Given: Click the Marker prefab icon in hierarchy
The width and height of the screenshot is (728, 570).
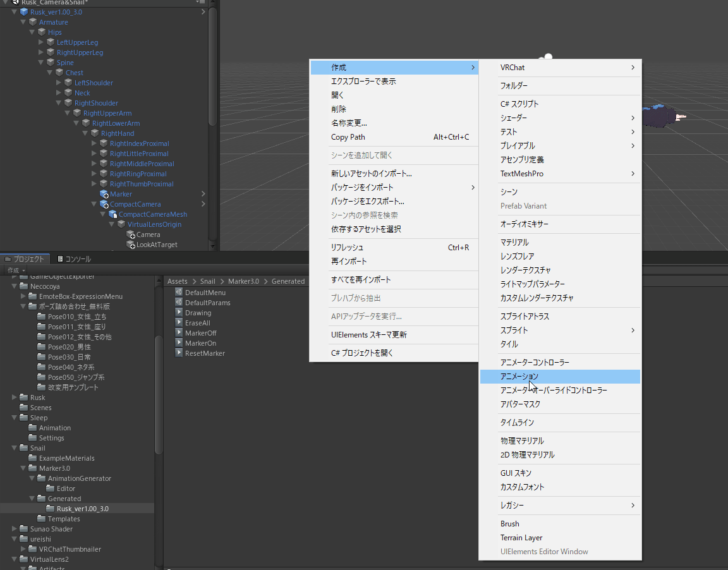Looking at the screenshot, I should coord(104,194).
